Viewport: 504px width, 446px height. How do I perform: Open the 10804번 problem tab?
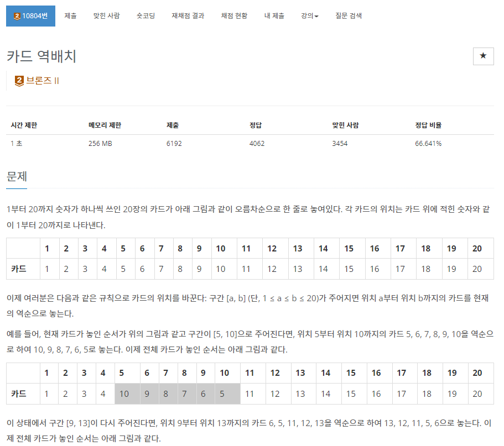click(30, 15)
